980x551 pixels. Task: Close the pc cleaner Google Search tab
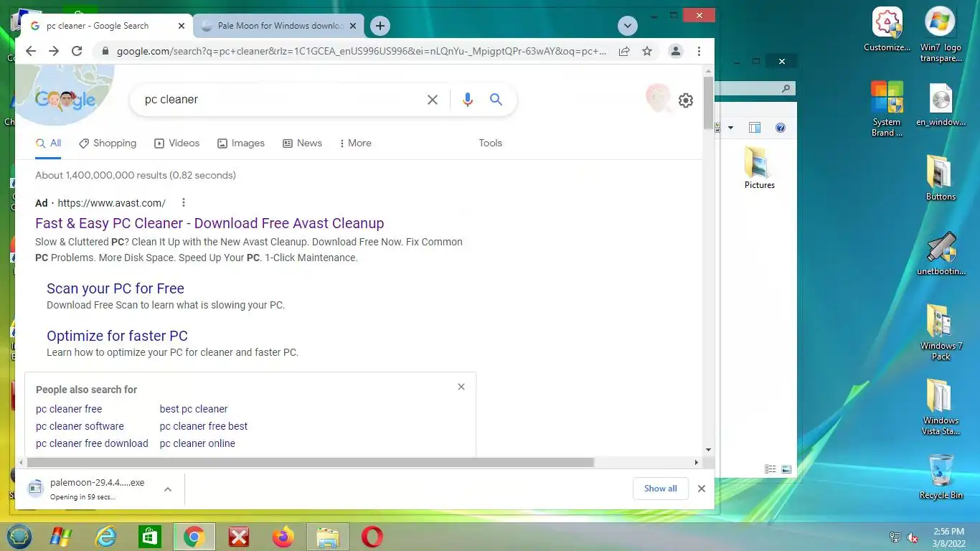(x=182, y=26)
